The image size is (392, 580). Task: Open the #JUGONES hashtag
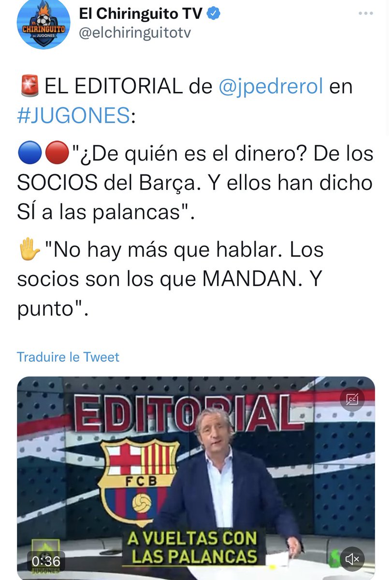point(73,116)
